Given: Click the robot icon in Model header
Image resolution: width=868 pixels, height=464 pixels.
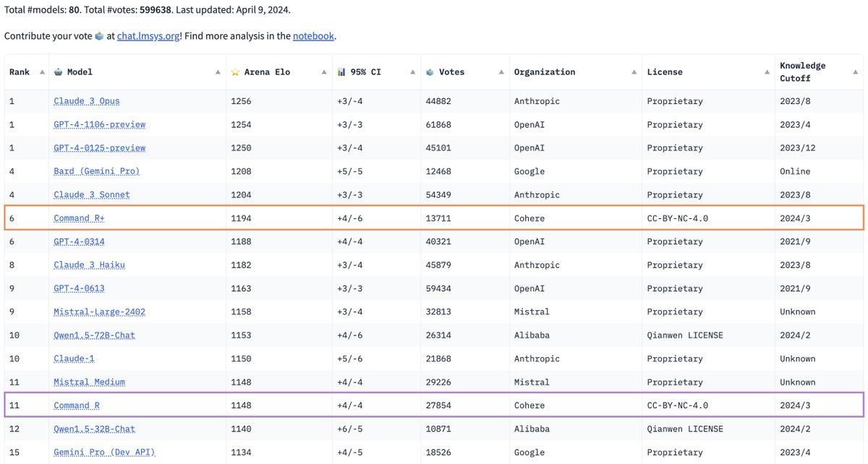Looking at the screenshot, I should coord(59,72).
